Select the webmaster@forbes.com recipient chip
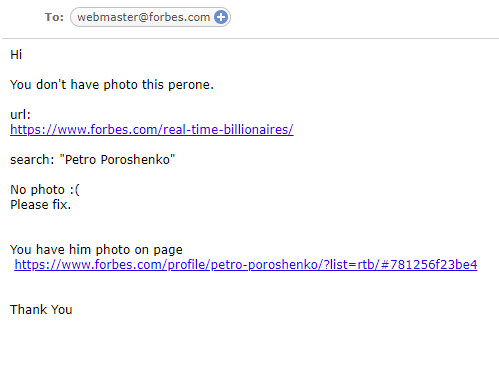Image resolution: width=499 pixels, height=374 pixels. (x=150, y=17)
